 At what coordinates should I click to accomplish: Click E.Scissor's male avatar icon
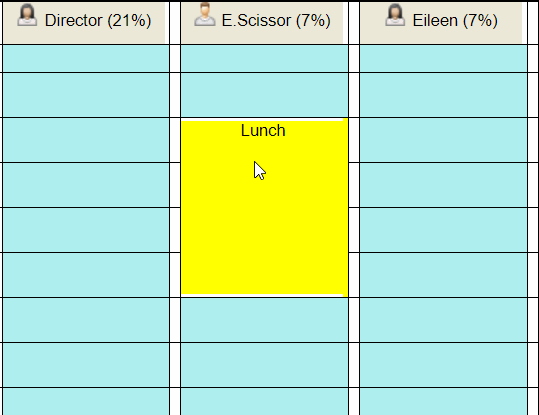click(x=205, y=14)
